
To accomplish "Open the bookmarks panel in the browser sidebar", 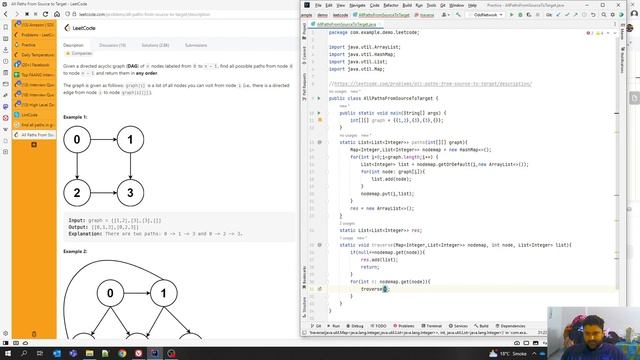I will click(5, 27).
